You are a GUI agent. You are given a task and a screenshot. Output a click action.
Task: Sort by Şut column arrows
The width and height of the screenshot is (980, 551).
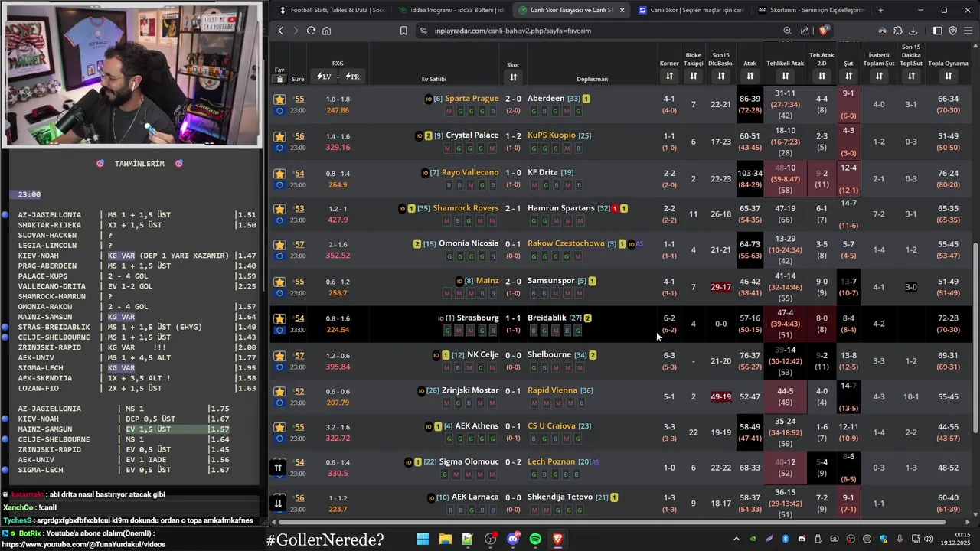pos(848,76)
